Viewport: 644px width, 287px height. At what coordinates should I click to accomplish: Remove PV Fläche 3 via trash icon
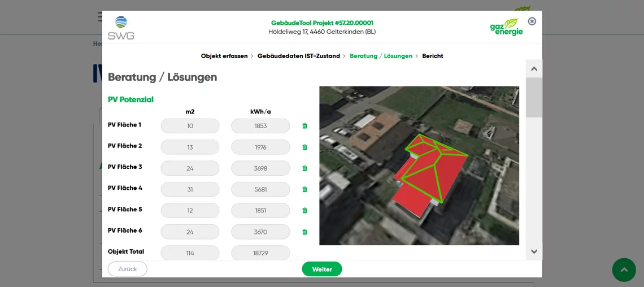(x=304, y=168)
